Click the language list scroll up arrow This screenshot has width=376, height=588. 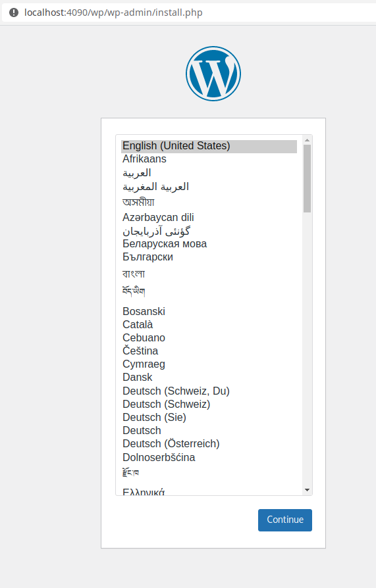point(308,140)
